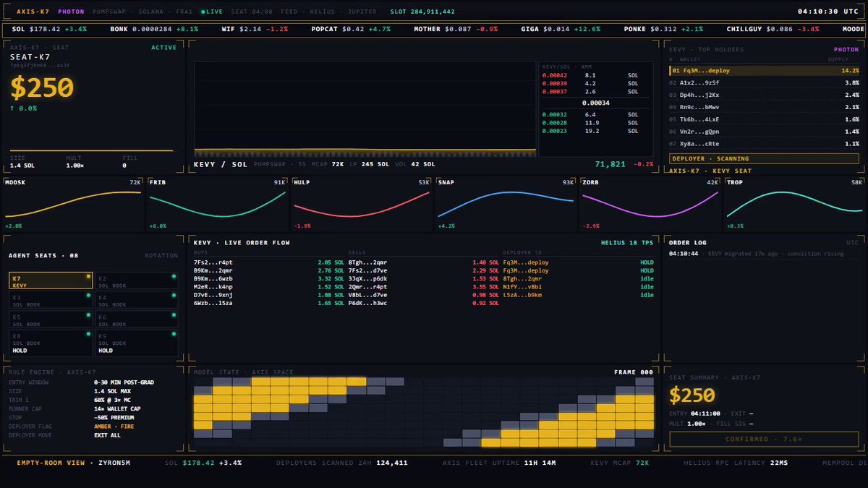Click the green LIVE status dot

203,12
